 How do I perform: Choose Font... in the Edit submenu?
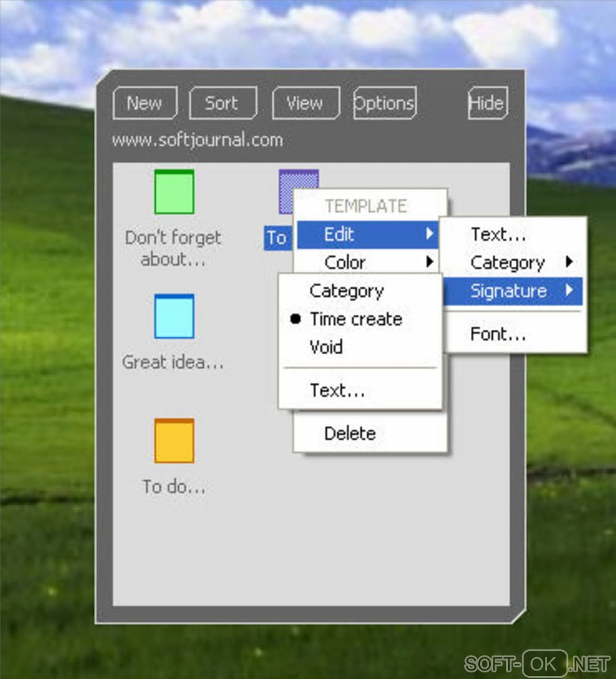pyautogui.click(x=513, y=334)
